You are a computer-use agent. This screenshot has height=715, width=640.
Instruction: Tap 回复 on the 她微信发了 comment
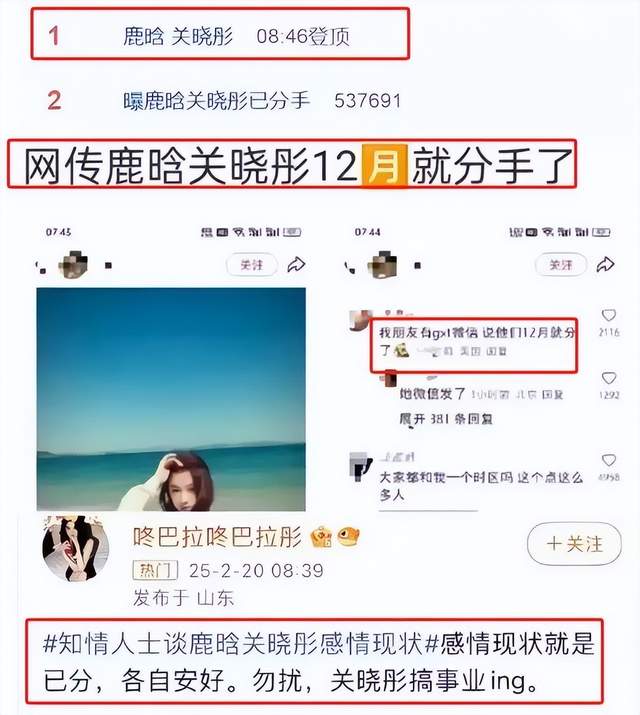(552, 394)
